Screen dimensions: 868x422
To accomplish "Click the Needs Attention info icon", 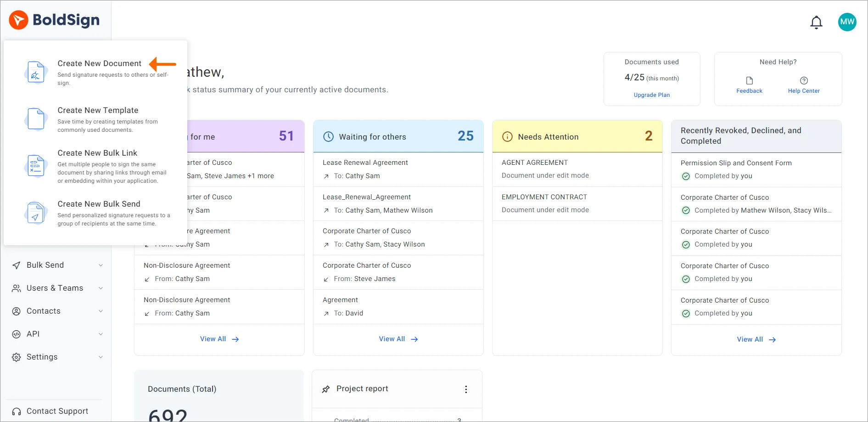I will 507,136.
